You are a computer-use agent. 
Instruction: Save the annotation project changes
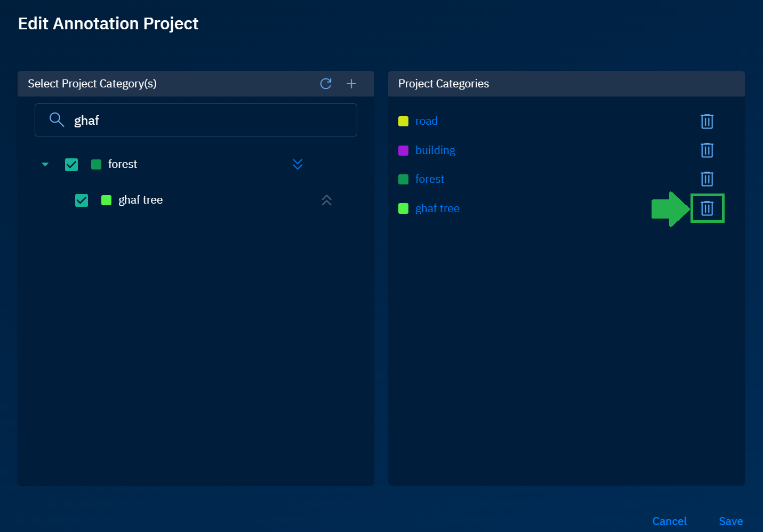tap(730, 521)
